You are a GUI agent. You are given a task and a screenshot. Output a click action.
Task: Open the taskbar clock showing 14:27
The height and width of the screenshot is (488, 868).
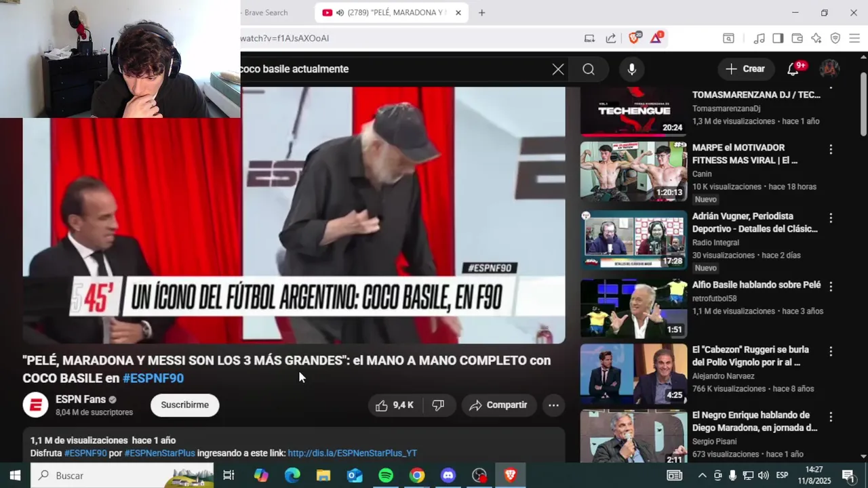[814, 476]
